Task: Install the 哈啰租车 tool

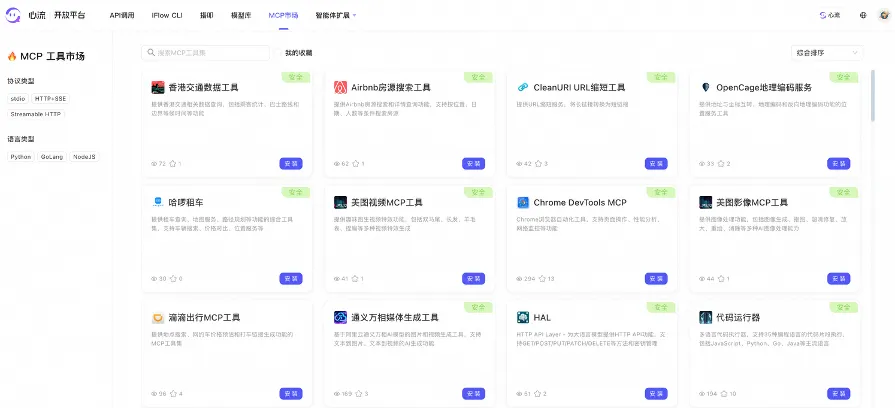Action: pos(291,279)
